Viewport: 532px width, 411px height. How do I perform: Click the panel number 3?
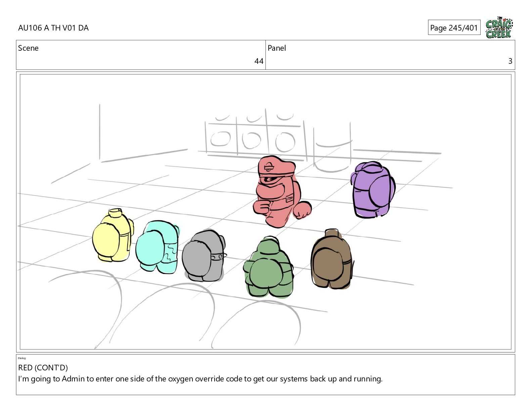click(510, 61)
